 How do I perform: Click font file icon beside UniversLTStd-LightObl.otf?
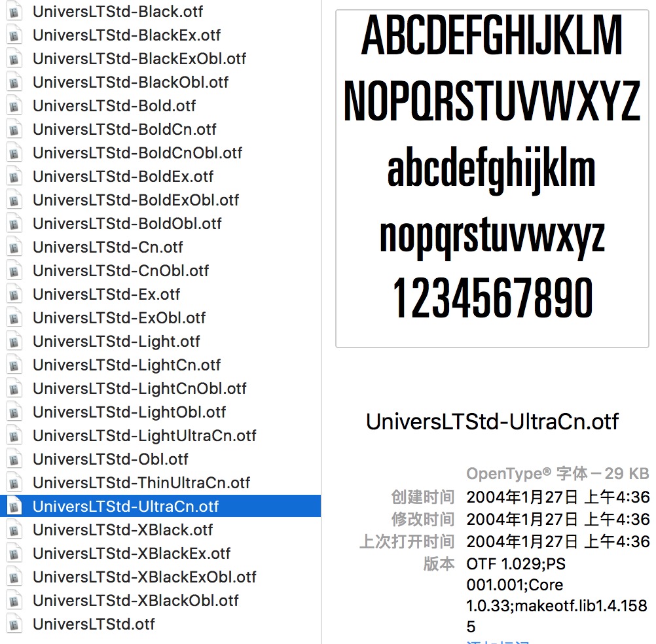tap(14, 412)
